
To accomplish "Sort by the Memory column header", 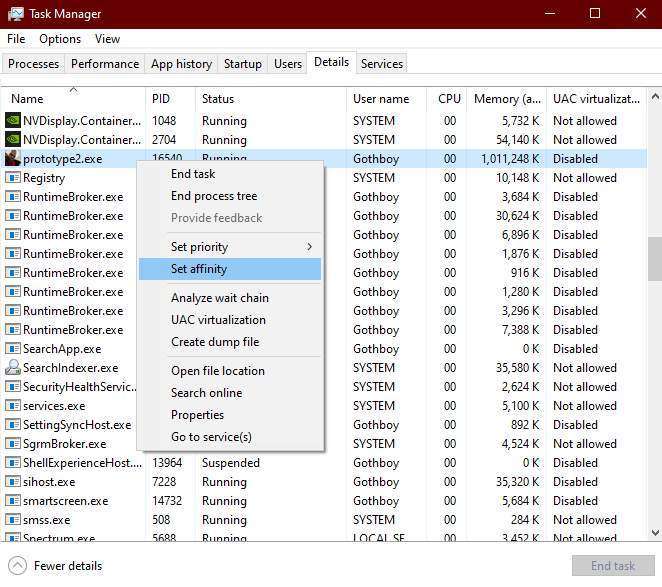I will (x=506, y=99).
